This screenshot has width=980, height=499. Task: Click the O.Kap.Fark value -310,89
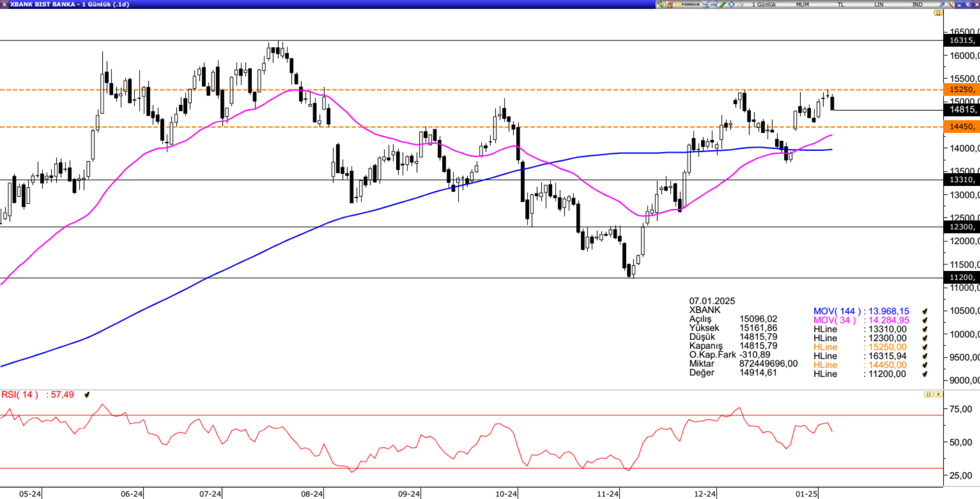point(755,355)
